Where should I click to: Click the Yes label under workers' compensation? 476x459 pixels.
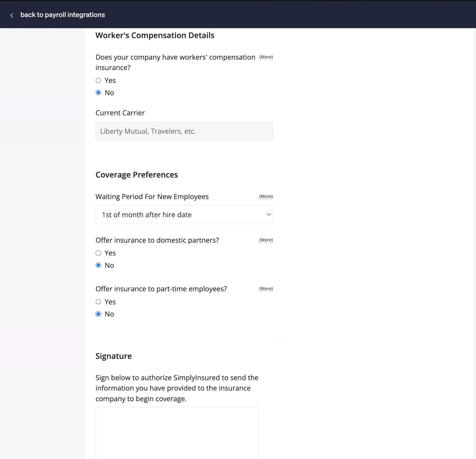[110, 80]
